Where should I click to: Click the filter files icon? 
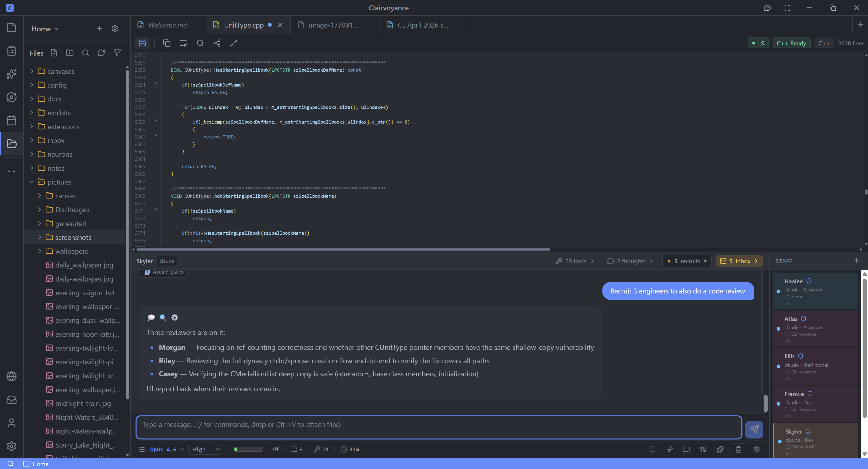[117, 53]
